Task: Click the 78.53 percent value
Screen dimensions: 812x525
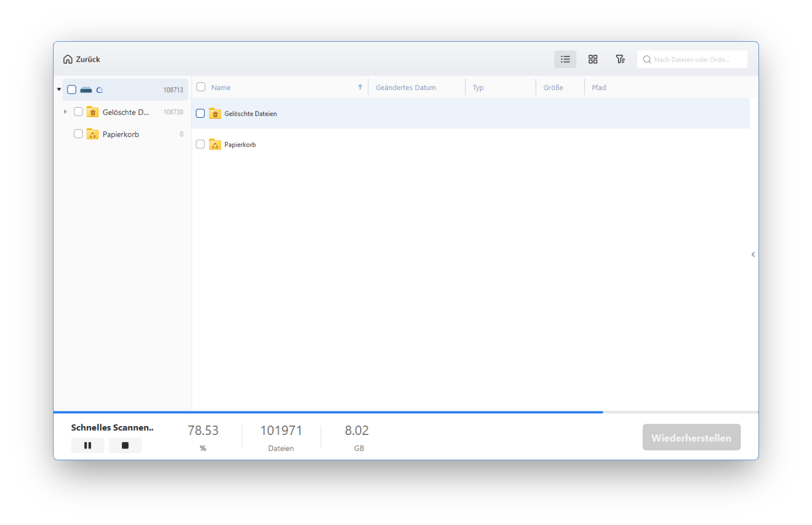Action: pos(203,431)
